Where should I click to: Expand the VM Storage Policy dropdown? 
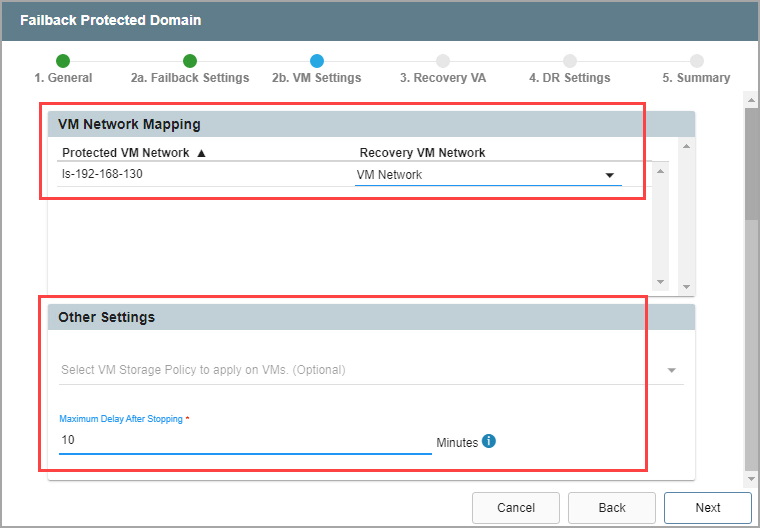(x=671, y=370)
